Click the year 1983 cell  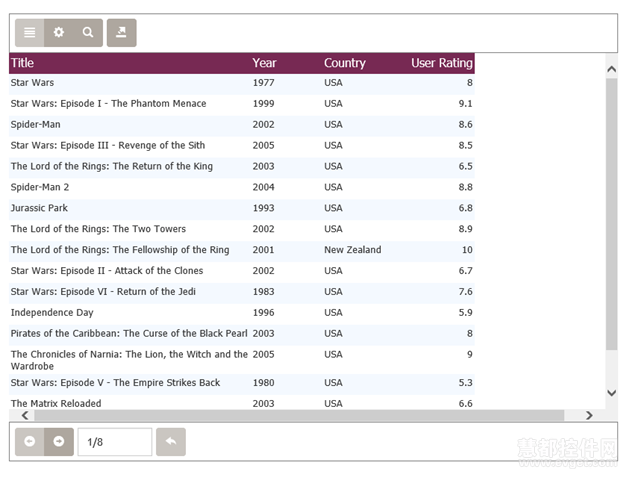coord(264,292)
